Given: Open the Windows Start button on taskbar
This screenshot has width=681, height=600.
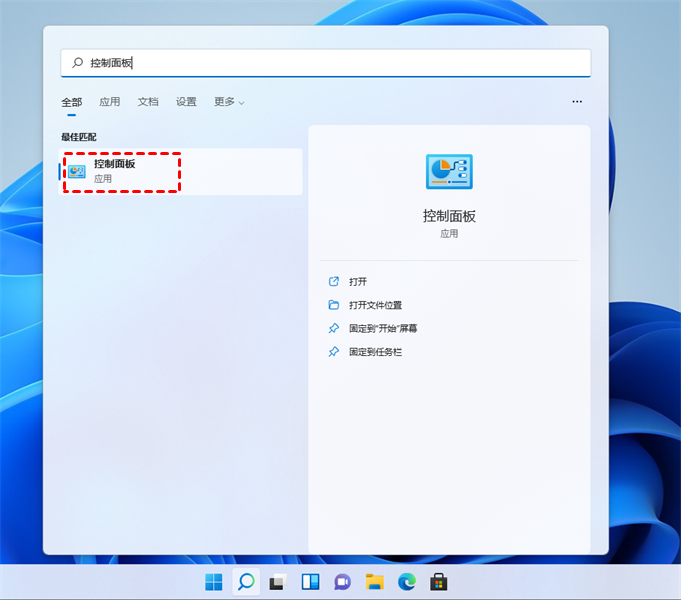Looking at the screenshot, I should [214, 582].
